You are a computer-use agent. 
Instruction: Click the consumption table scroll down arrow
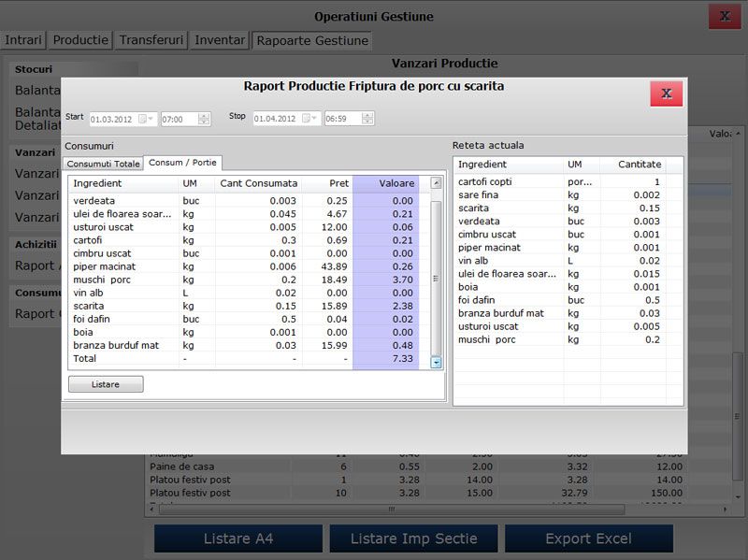click(x=436, y=363)
